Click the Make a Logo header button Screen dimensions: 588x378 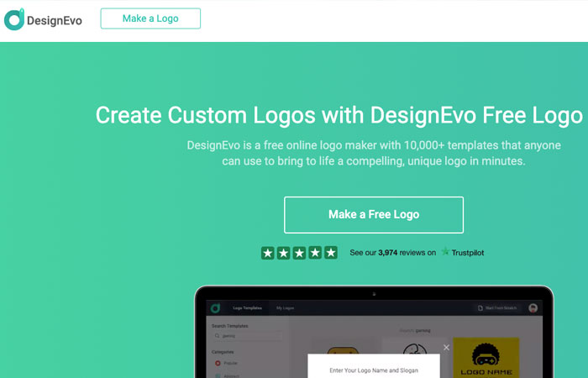click(x=150, y=18)
